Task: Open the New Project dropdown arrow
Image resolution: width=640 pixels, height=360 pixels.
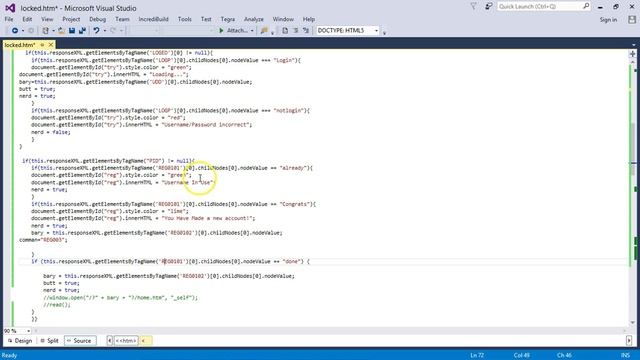Action: point(53,31)
